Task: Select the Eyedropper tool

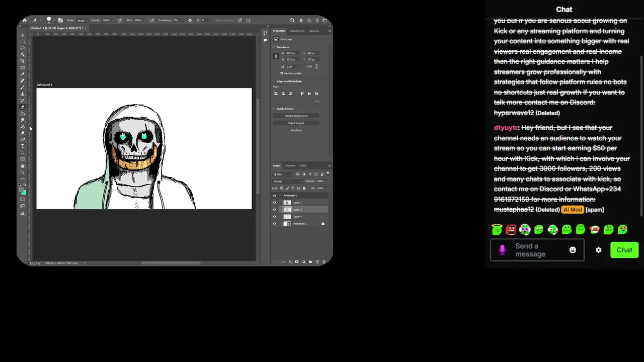Action: pyautogui.click(x=22, y=74)
